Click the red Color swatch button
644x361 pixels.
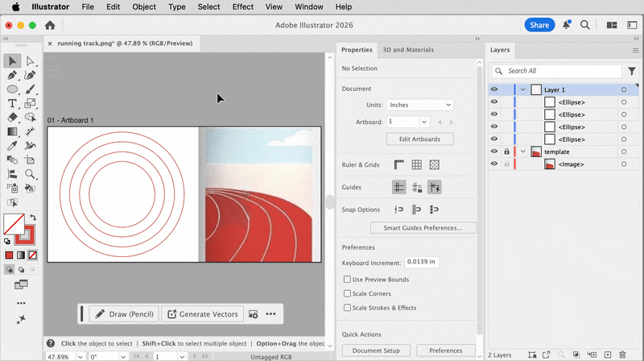(x=9, y=255)
